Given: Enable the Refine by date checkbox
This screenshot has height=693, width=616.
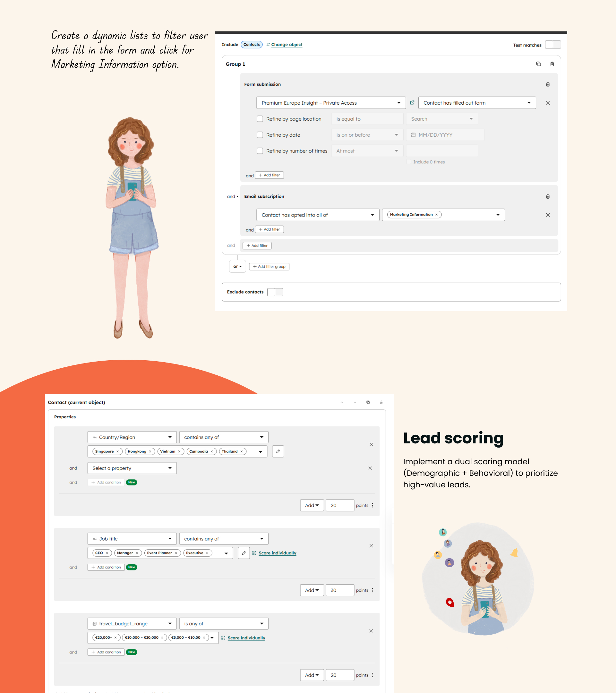Looking at the screenshot, I should coord(260,135).
